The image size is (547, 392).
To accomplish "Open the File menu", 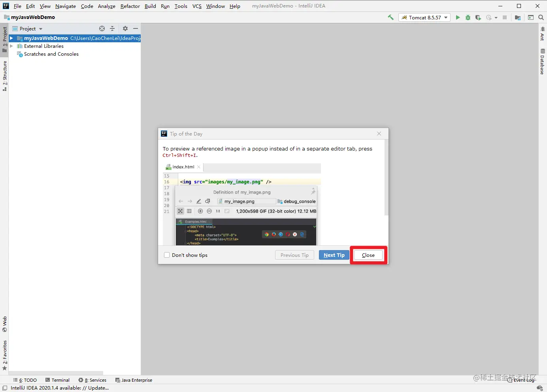I will (x=17, y=6).
